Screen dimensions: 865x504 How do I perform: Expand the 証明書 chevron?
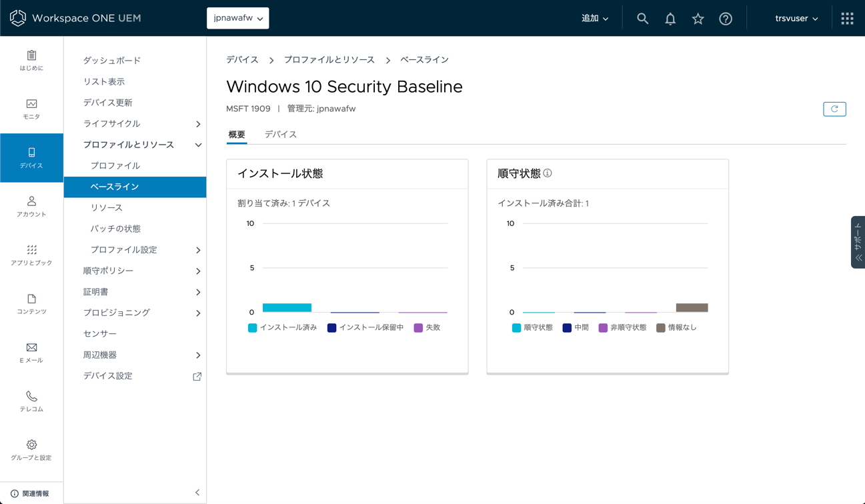pyautogui.click(x=198, y=292)
